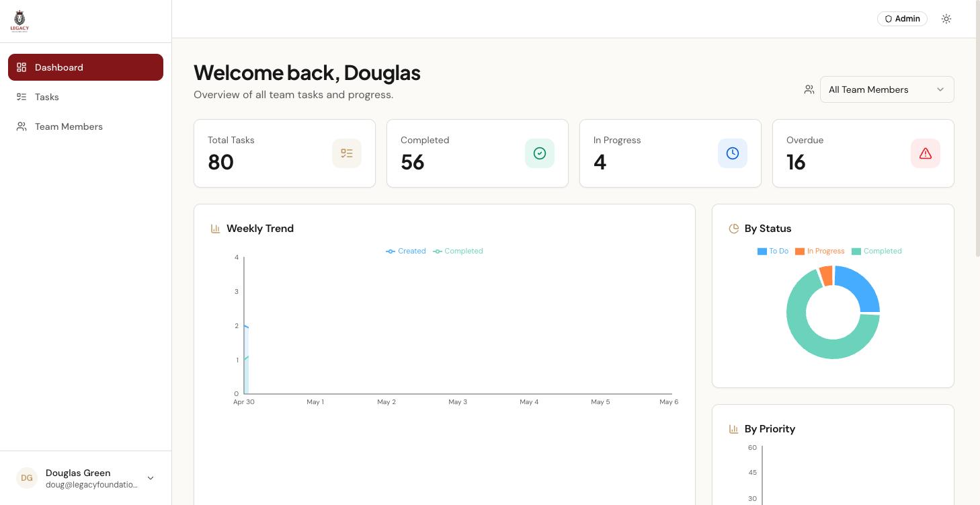Viewport: 980px width, 505px height.
Task: Click the Team Members people icon
Action: tap(22, 126)
